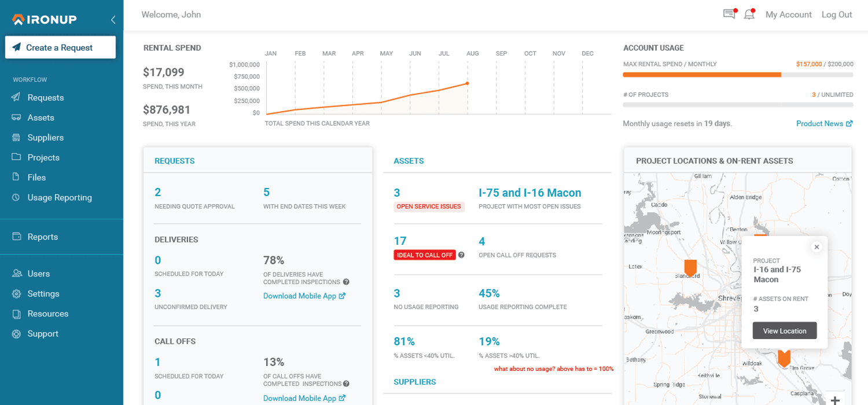Click the 1 call off scheduled today
868x405 pixels.
[157, 362]
